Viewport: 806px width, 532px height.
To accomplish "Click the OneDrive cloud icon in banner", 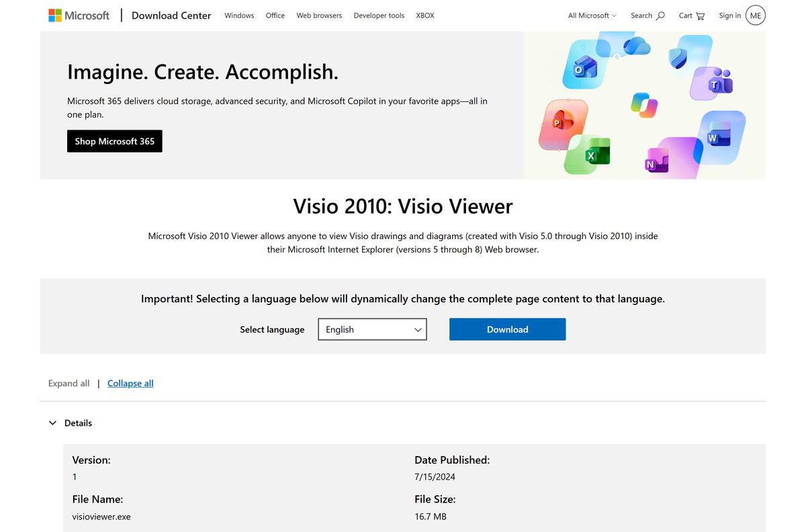I will click(636, 46).
